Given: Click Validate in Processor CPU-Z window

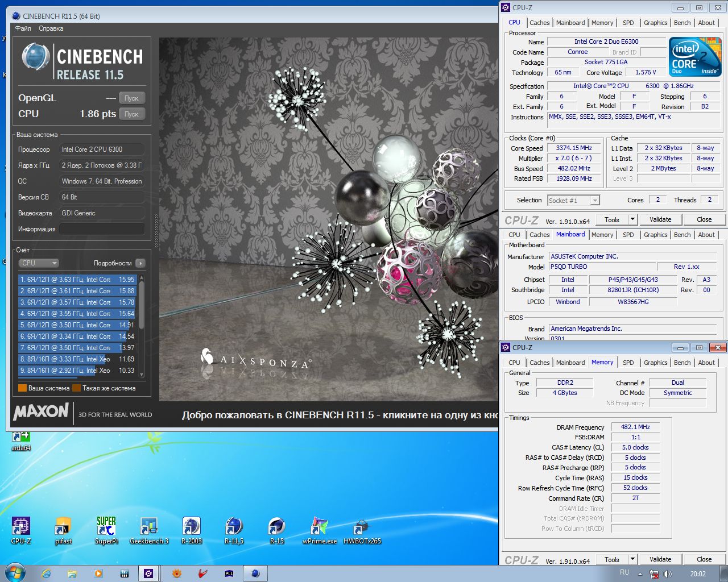Looking at the screenshot, I should point(660,219).
